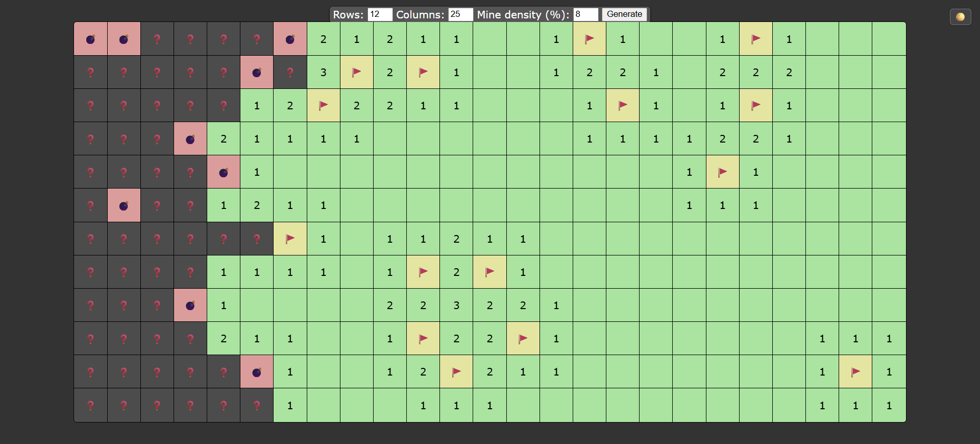Click the bomb in the top-left corner cell
This screenshot has height=444, width=980.
pyautogui.click(x=90, y=39)
